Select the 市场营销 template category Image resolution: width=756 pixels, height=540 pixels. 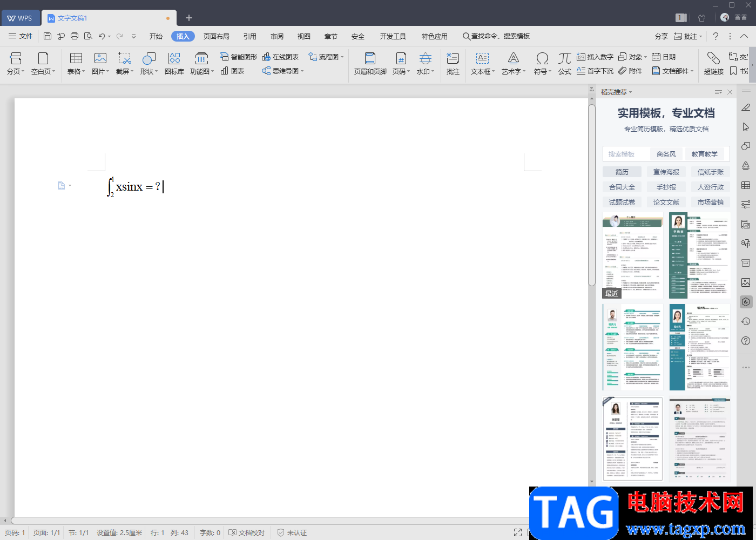point(711,202)
